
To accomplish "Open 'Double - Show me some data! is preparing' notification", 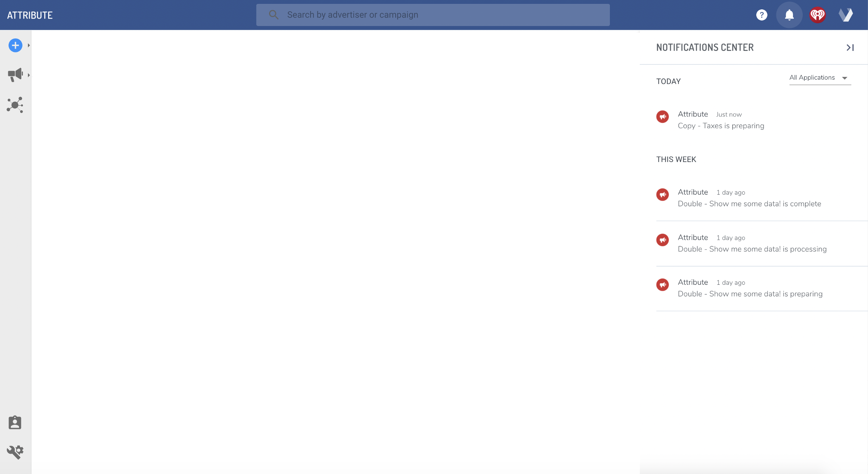I will click(750, 294).
